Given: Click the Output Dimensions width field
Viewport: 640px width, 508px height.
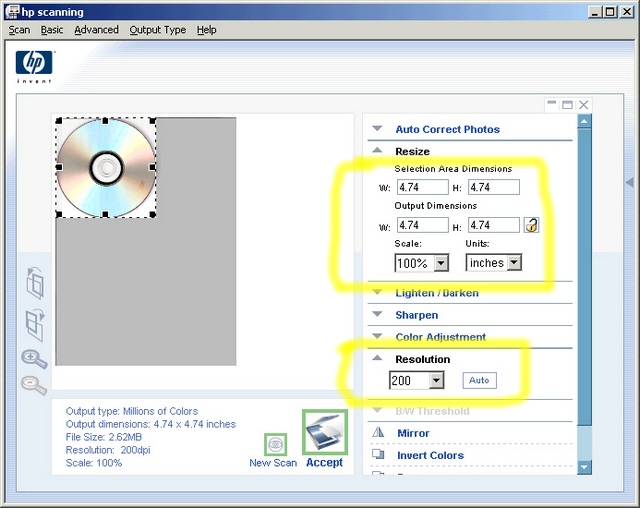Looking at the screenshot, I should [422, 225].
